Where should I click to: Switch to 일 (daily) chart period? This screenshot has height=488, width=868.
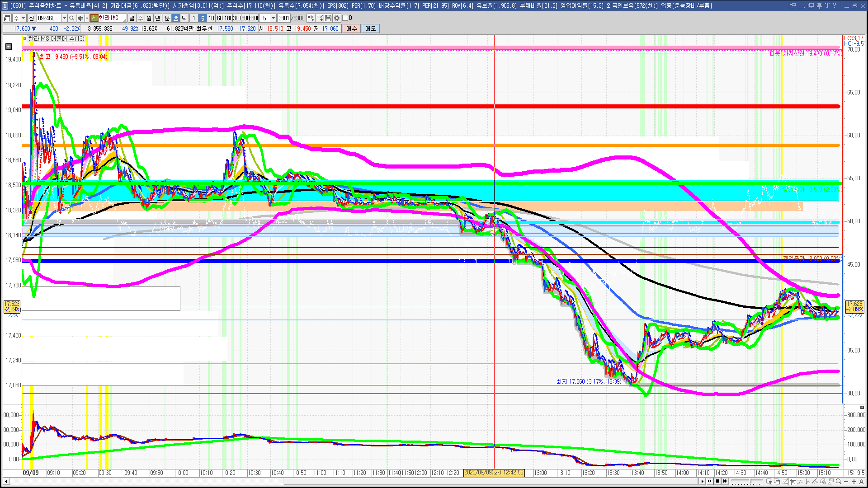pos(132,18)
